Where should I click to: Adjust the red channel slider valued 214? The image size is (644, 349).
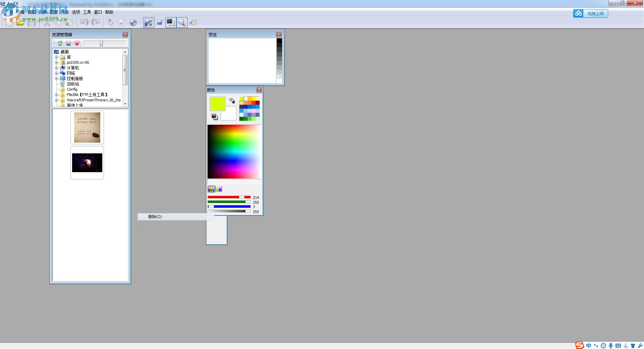coord(229,197)
